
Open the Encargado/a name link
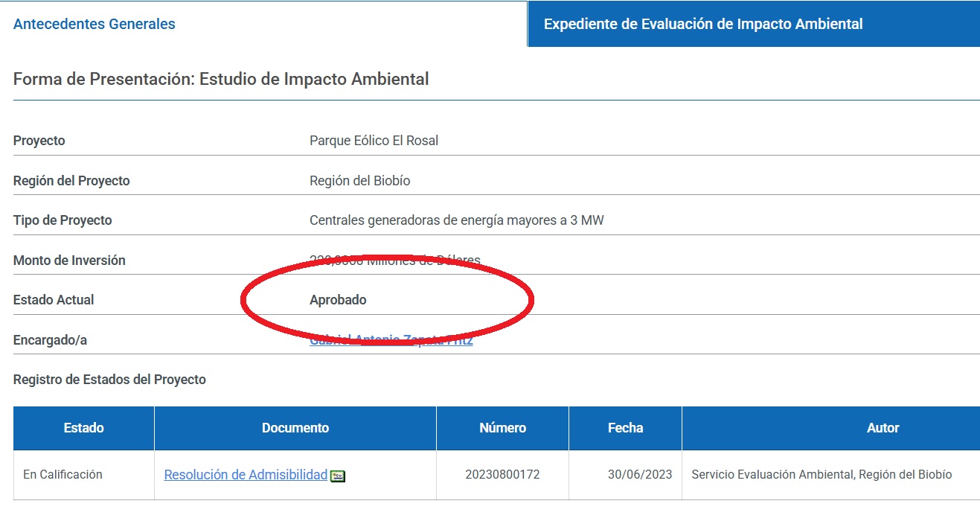point(391,340)
